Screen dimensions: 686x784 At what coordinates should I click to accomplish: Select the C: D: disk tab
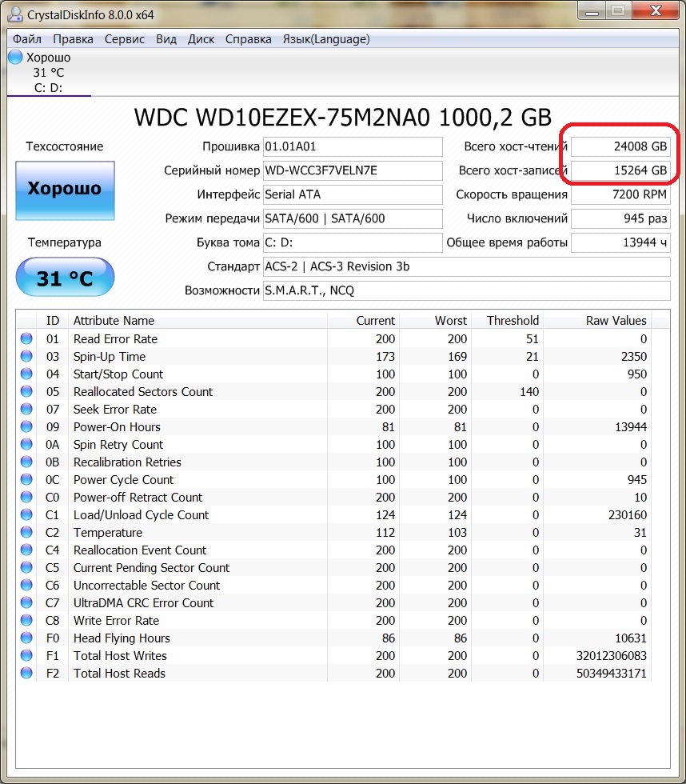[x=49, y=73]
